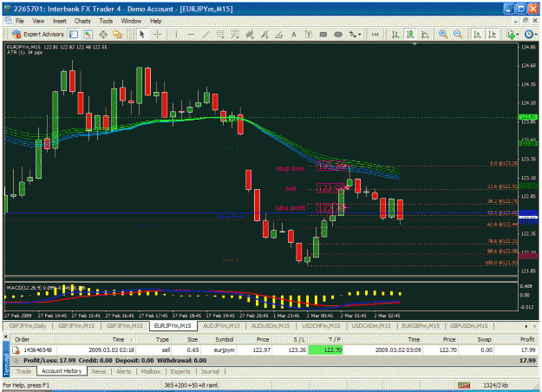Switch to Line Chart display
Screen dimensions: 542x392
pos(425,34)
